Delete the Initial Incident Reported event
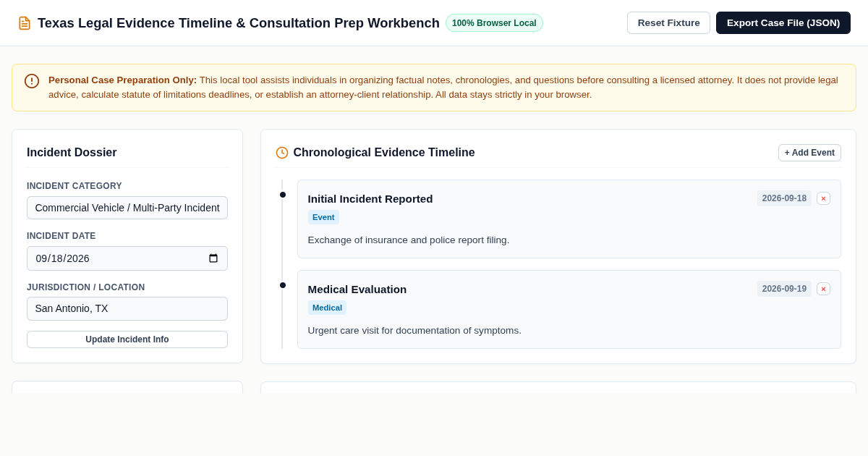Image resolution: width=868 pixels, height=456 pixels. tap(823, 198)
